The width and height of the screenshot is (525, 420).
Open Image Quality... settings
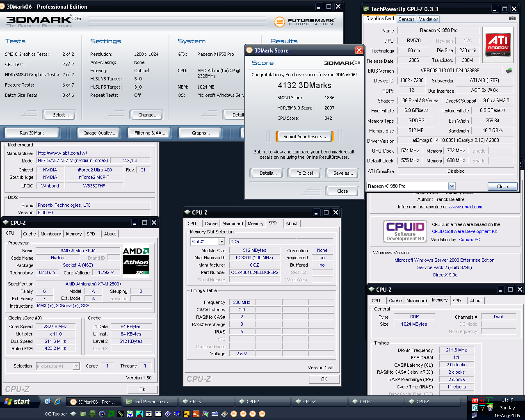click(x=100, y=133)
